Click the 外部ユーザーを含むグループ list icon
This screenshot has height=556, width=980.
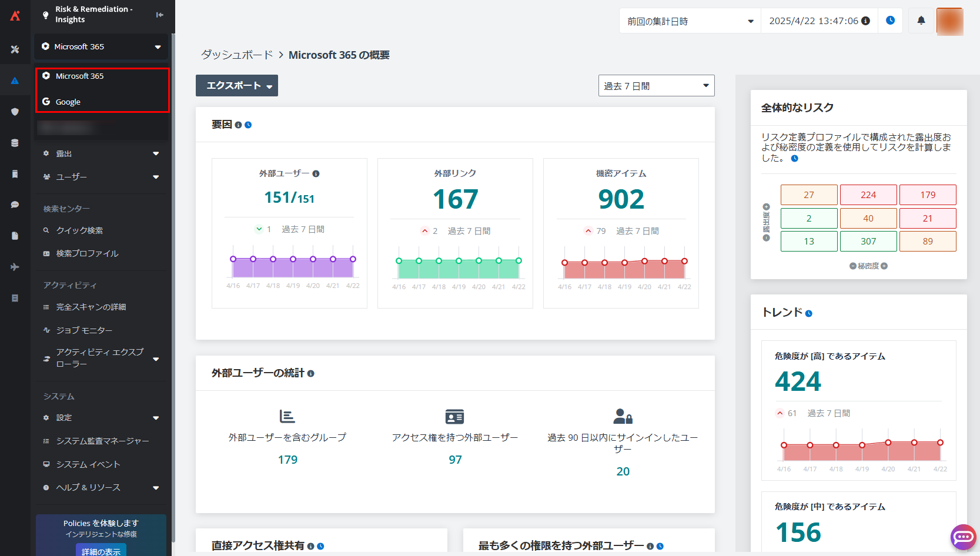(287, 417)
